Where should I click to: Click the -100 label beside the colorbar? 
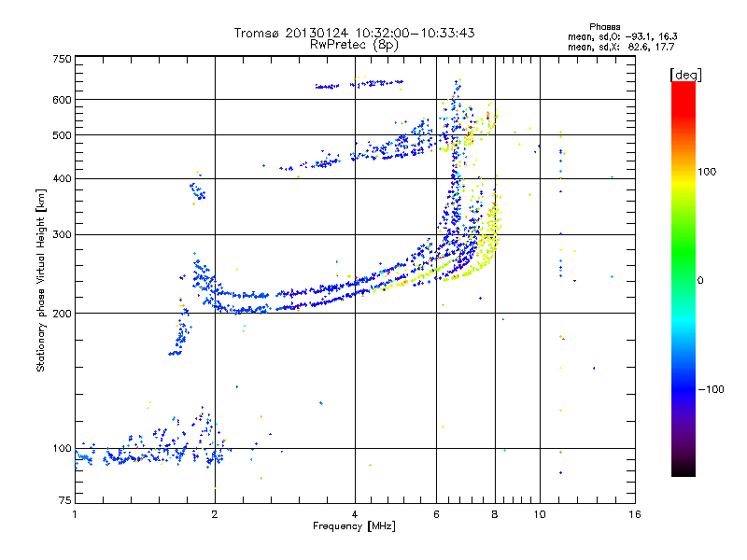(712, 389)
